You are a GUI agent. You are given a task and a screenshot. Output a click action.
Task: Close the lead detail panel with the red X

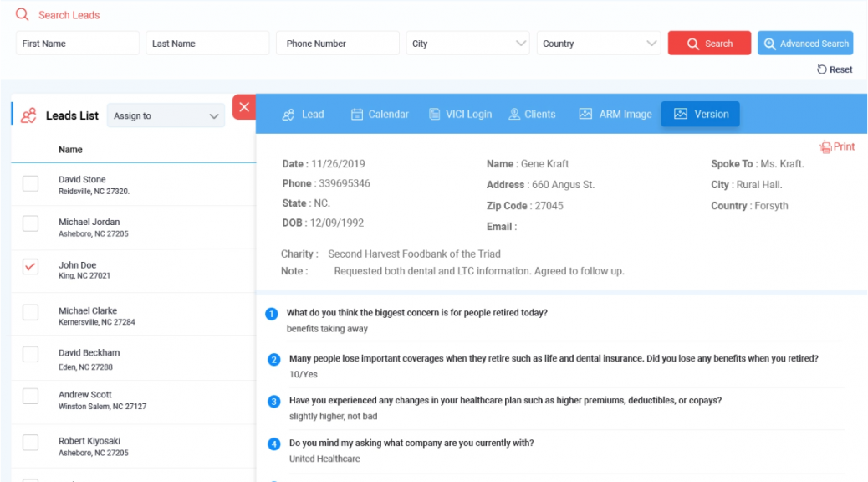tap(244, 107)
